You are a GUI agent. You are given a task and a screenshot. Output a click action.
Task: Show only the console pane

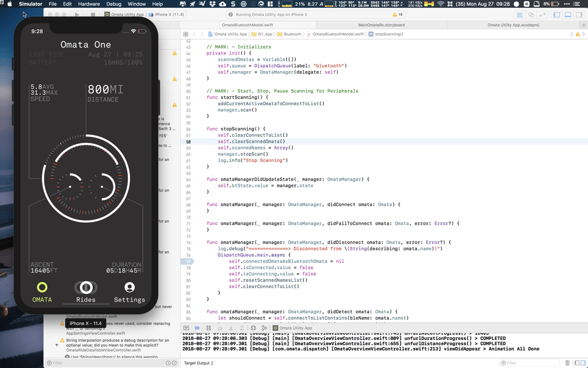583,363
